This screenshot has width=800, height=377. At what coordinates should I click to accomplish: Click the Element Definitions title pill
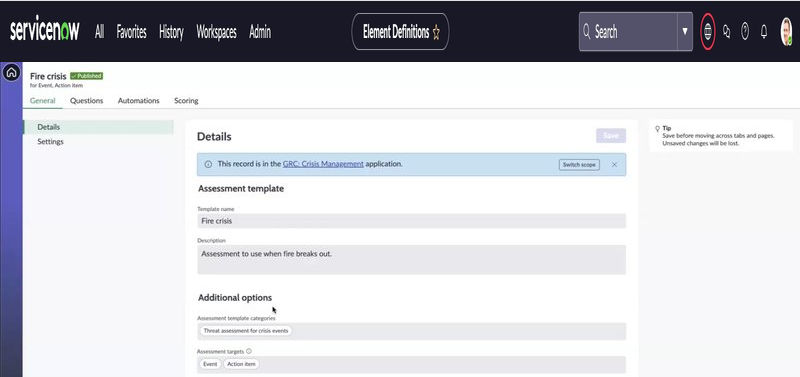coord(401,32)
